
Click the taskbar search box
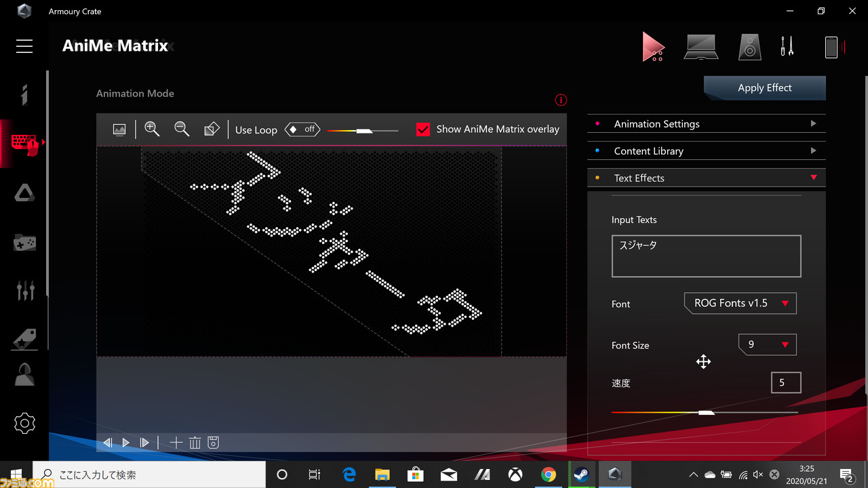click(149, 475)
